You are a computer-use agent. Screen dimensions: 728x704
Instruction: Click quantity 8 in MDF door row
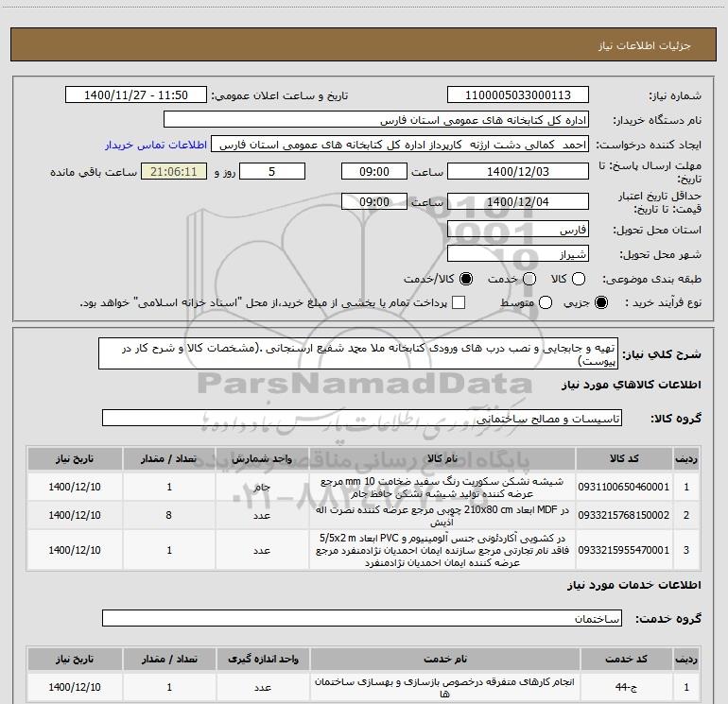(x=169, y=515)
